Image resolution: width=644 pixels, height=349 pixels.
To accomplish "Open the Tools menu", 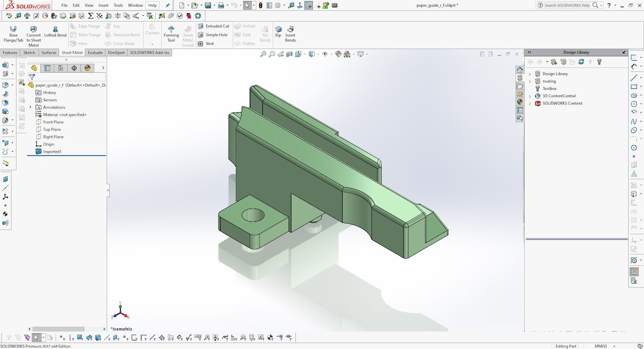I will coord(118,5).
